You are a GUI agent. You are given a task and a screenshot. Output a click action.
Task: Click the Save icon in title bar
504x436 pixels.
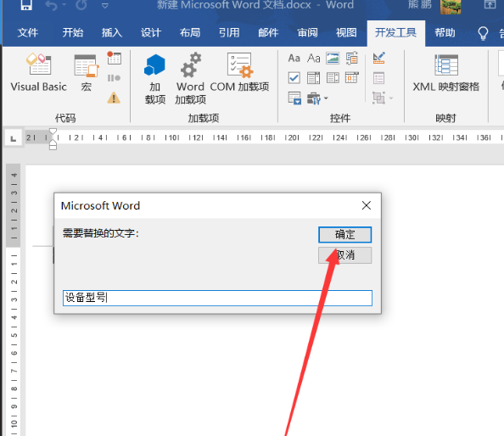pyautogui.click(x=26, y=5)
